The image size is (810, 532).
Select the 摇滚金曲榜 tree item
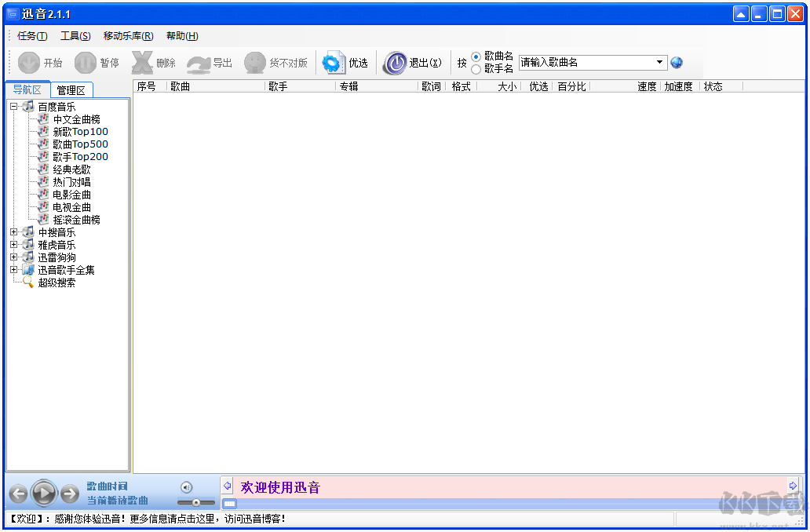[x=78, y=220]
